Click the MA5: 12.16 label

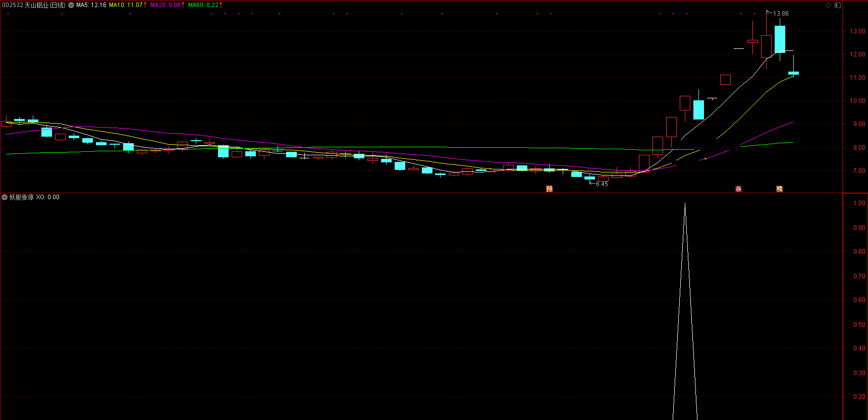pyautogui.click(x=91, y=5)
